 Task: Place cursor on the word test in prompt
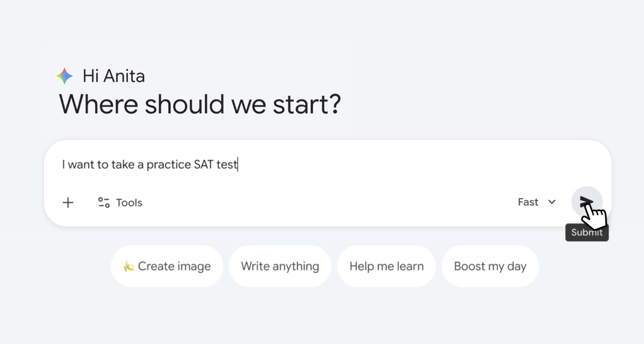[x=227, y=164]
